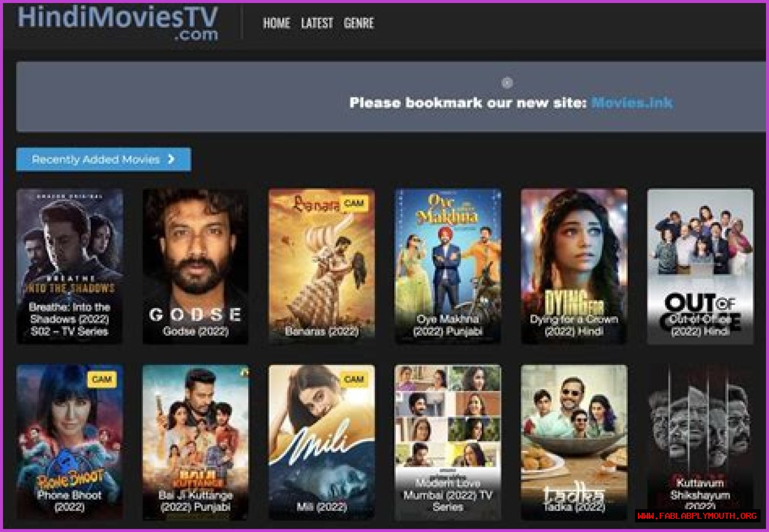769x532 pixels.
Task: Click the CAM badge on the Banaras poster
Action: 354,204
